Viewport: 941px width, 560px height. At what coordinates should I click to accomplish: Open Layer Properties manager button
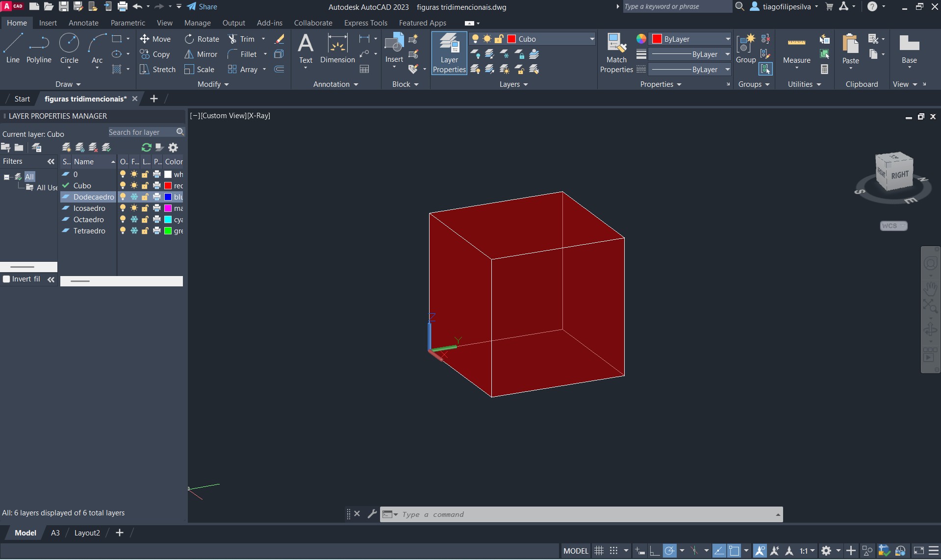(449, 53)
